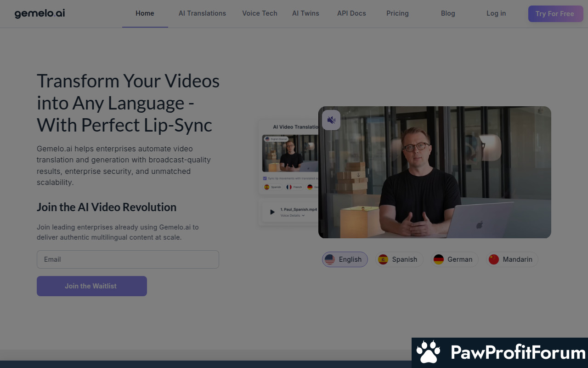Expand the Voice Details chevron
The width and height of the screenshot is (588, 368).
click(x=303, y=215)
